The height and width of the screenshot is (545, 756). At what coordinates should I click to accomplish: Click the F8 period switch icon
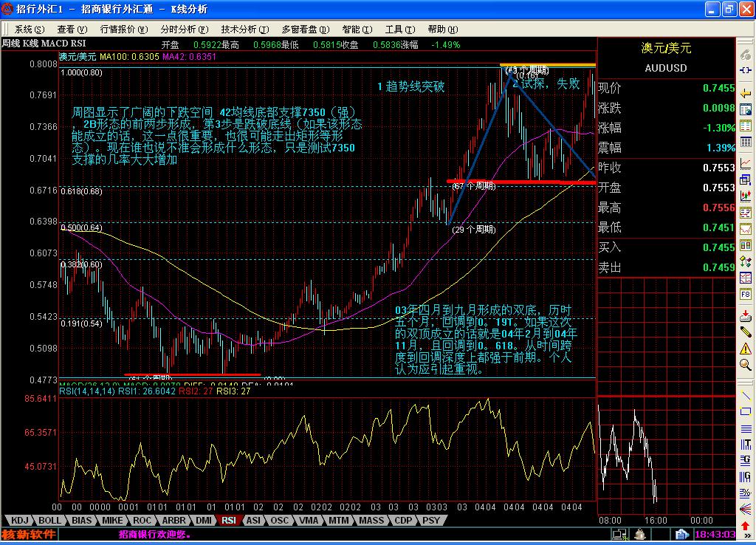click(x=746, y=294)
